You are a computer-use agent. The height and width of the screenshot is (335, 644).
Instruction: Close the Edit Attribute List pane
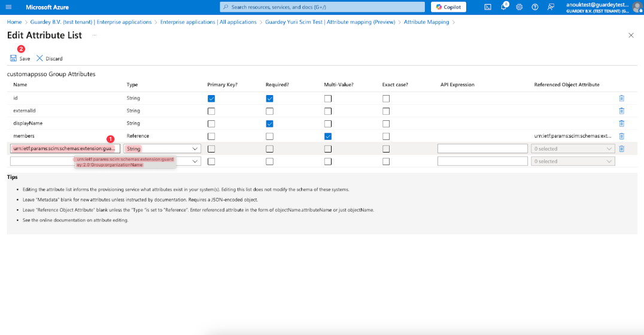[x=631, y=35]
